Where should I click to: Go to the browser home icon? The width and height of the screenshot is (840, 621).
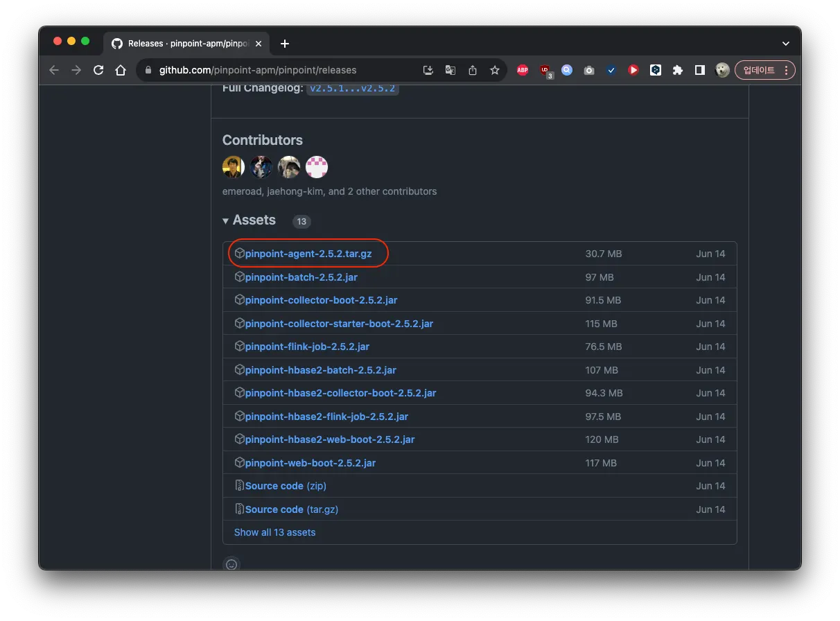point(121,70)
